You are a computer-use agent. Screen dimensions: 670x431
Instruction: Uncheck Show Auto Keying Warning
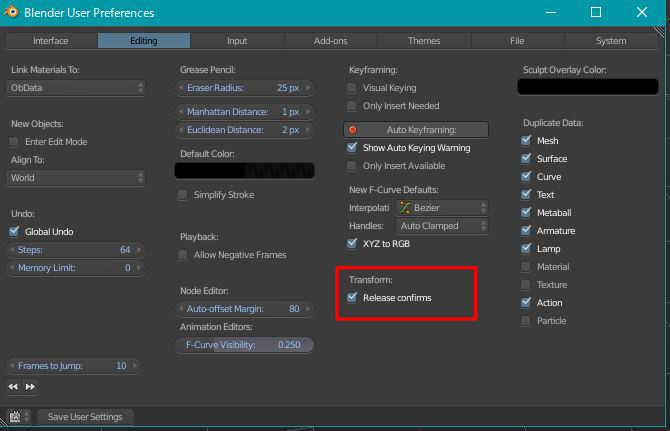click(x=352, y=147)
